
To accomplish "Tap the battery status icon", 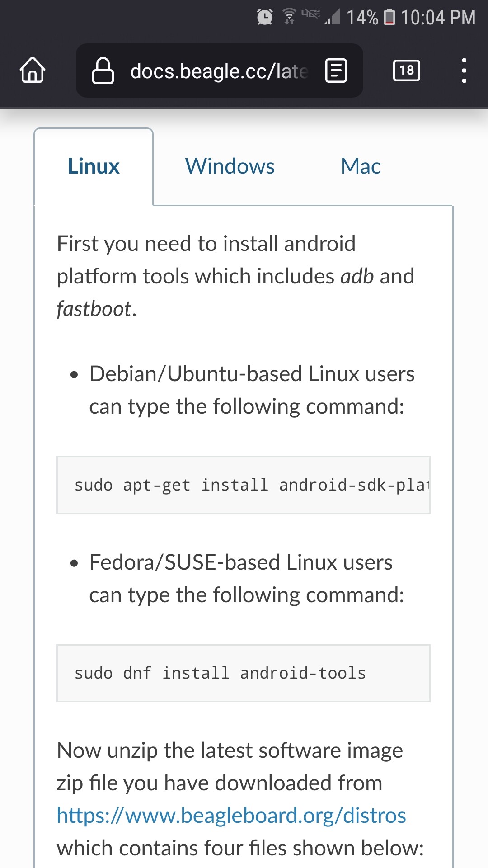I will tap(389, 17).
